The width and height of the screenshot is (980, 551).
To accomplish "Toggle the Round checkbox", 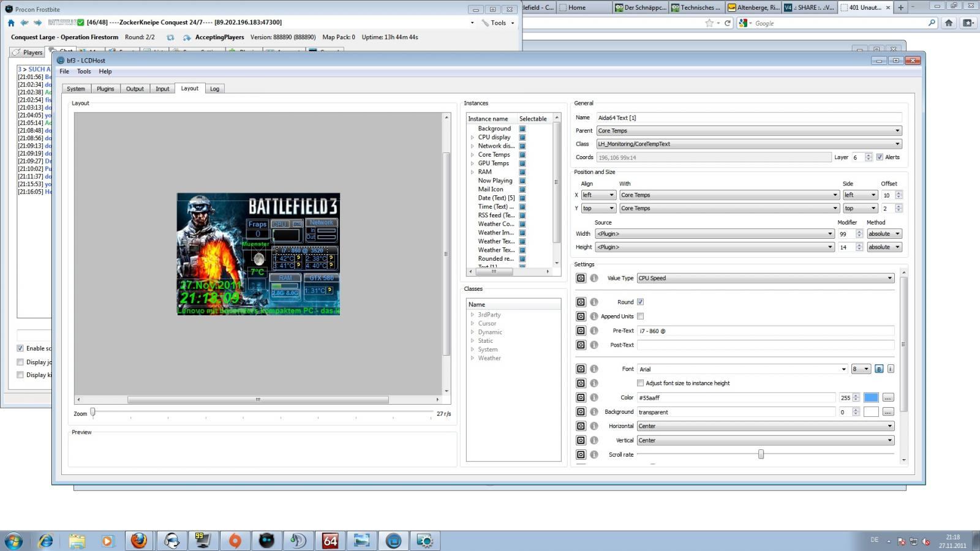I will 640,302.
